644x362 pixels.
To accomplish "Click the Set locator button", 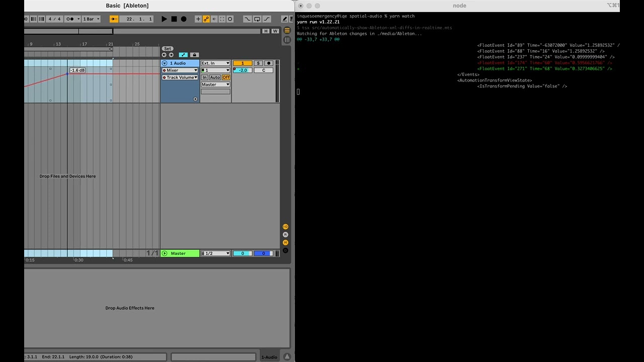I will (168, 49).
